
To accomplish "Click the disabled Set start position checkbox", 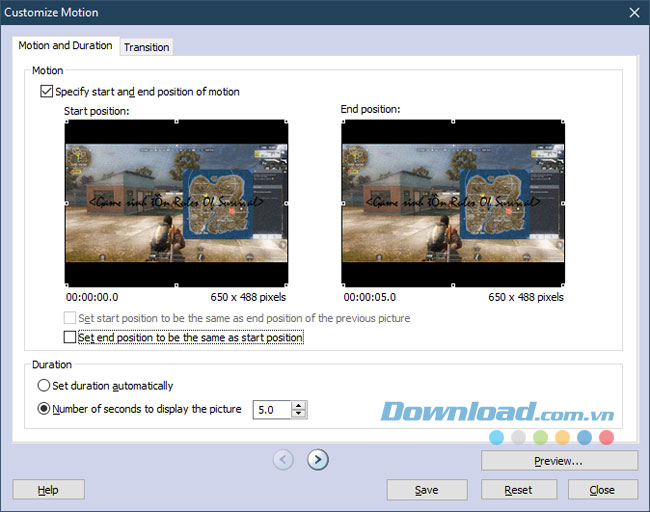I will click(70, 318).
